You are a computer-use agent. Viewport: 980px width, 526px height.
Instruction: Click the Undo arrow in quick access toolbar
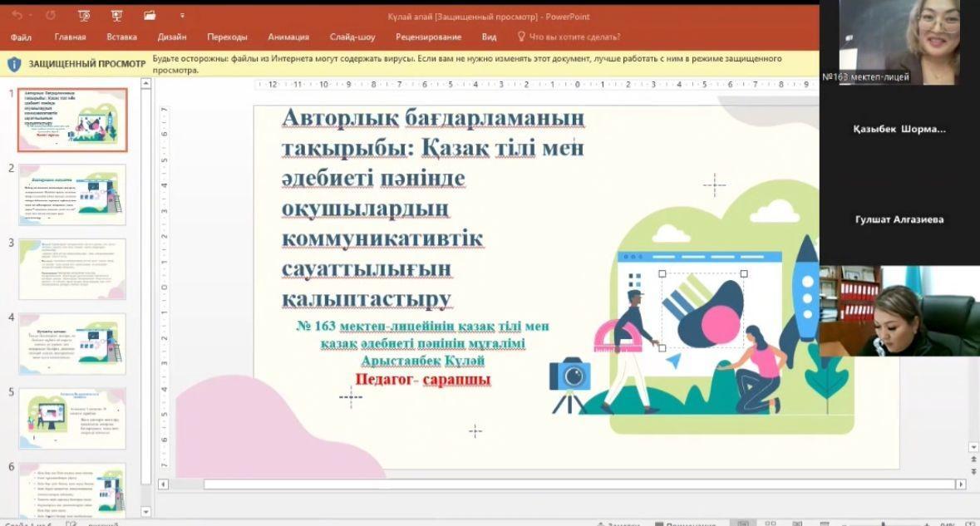click(x=17, y=16)
